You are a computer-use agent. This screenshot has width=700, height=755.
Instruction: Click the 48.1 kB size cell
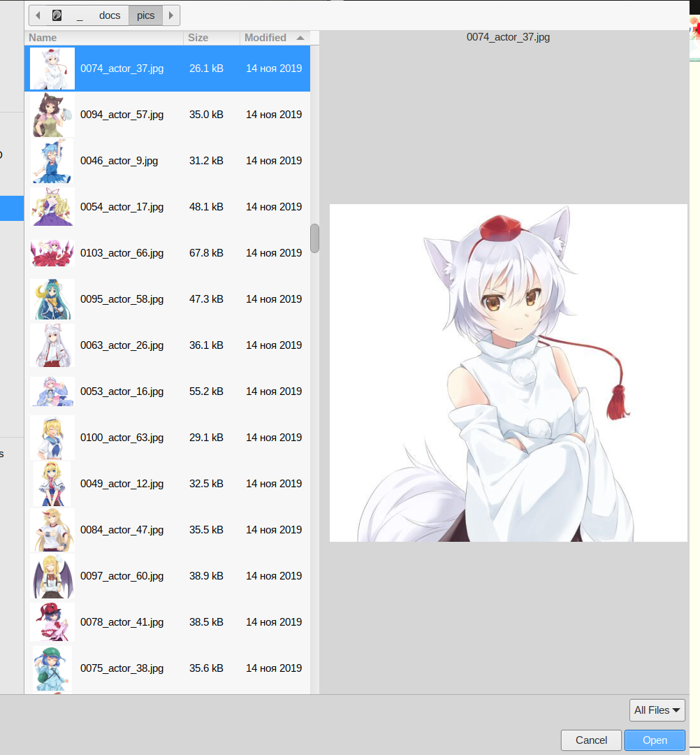click(x=206, y=207)
